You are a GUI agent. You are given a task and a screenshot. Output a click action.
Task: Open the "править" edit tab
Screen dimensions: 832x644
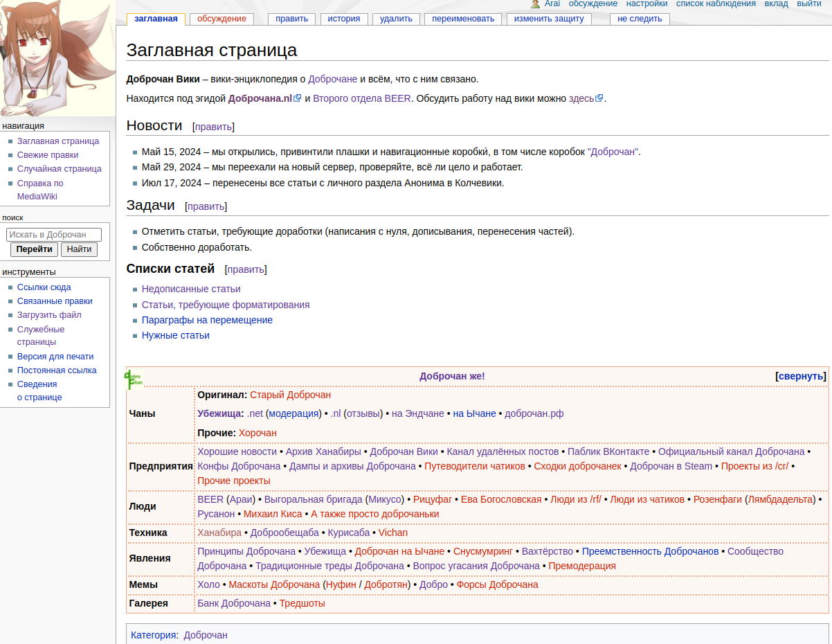(x=291, y=19)
